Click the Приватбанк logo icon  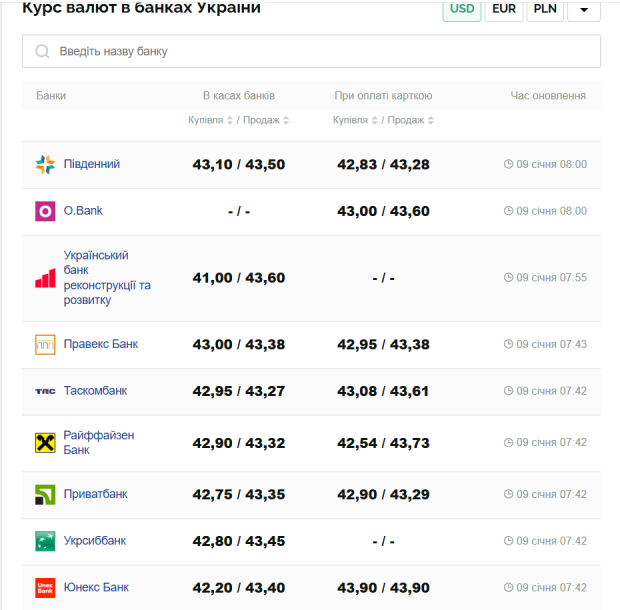pos(45,494)
